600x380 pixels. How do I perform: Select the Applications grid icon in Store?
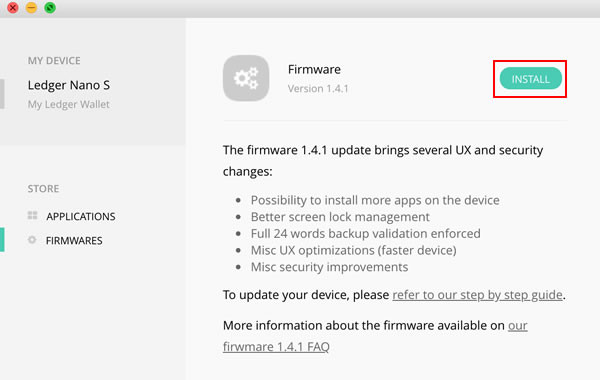(x=33, y=215)
